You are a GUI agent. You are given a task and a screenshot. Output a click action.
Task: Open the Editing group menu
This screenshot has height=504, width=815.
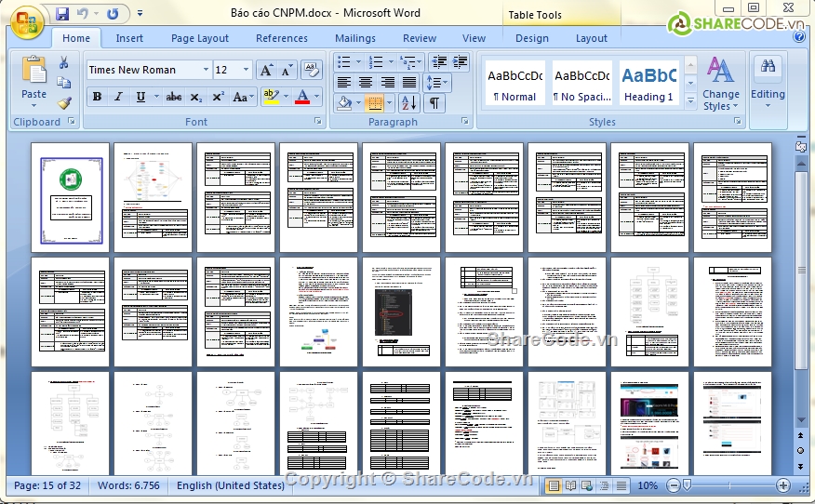click(768, 83)
